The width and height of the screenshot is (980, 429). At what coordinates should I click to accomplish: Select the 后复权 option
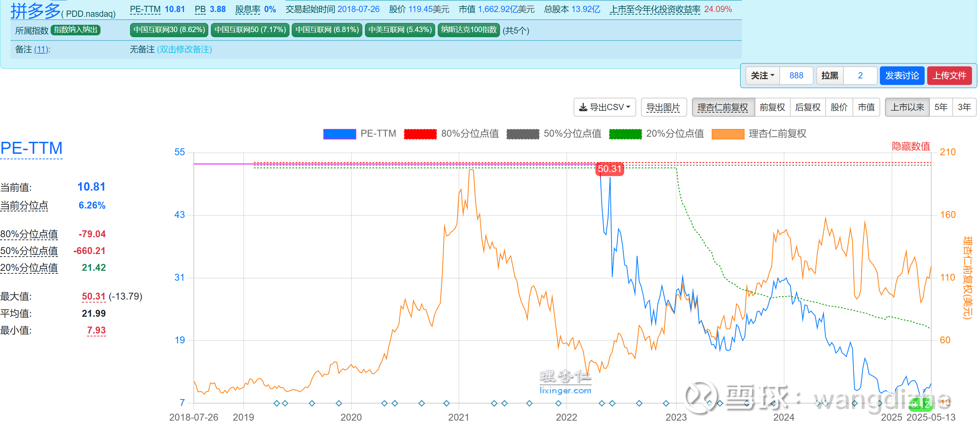coord(808,108)
